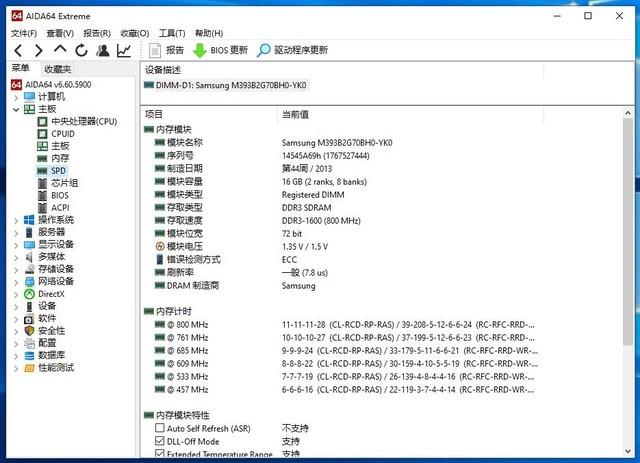Switch to the 收藏夹 tab
Image resolution: width=640 pixels, height=463 pixels.
point(57,69)
